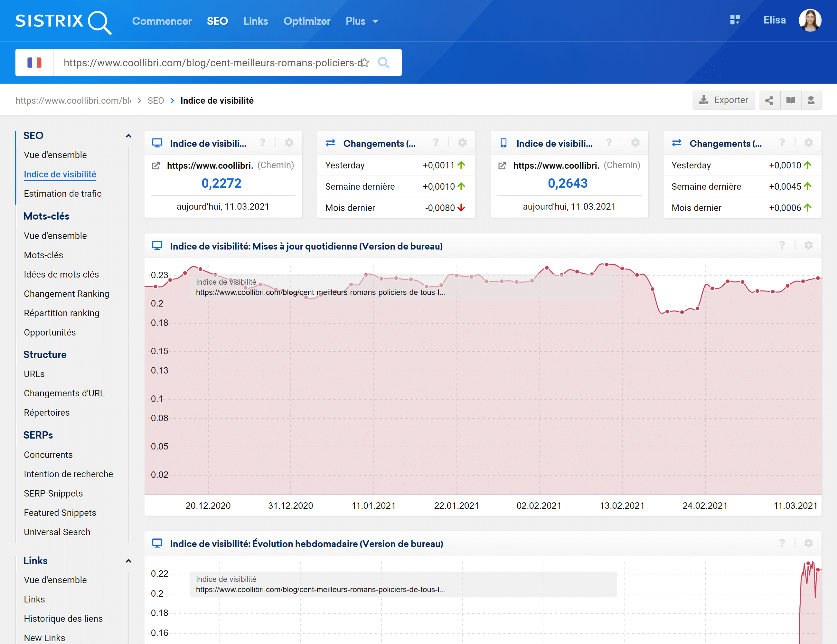Open Historique des liens
The image size is (837, 644).
click(63, 619)
